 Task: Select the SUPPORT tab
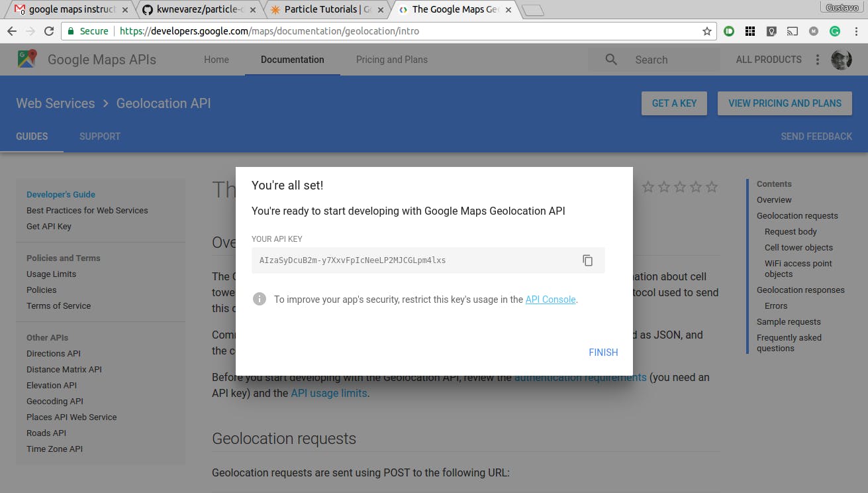(100, 137)
